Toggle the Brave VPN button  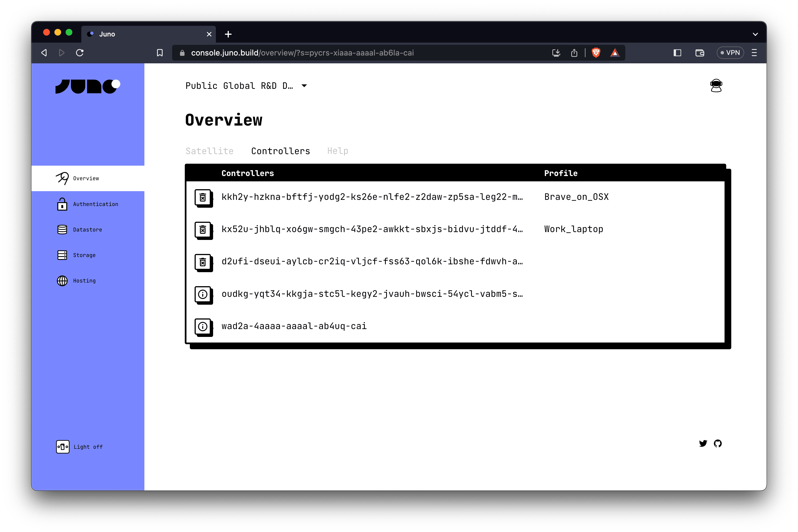[x=730, y=53]
